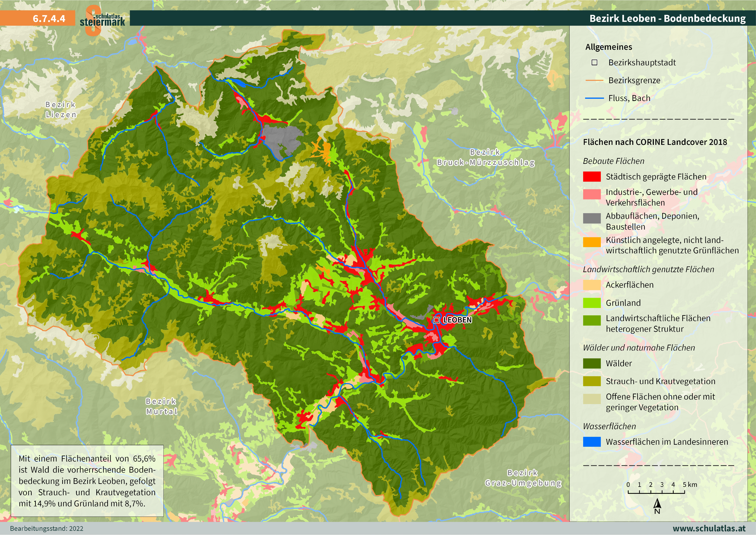
Task: Click the blue Fluss, Bach line symbol
Action: coord(594,98)
